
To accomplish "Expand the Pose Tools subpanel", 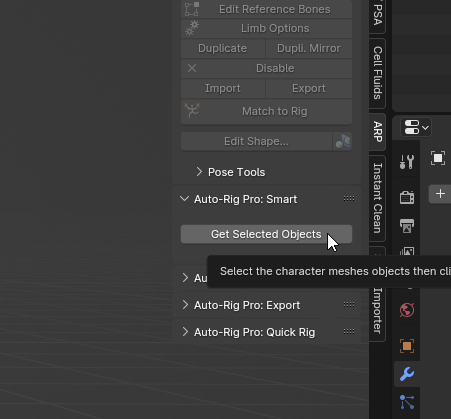I will 199,172.
